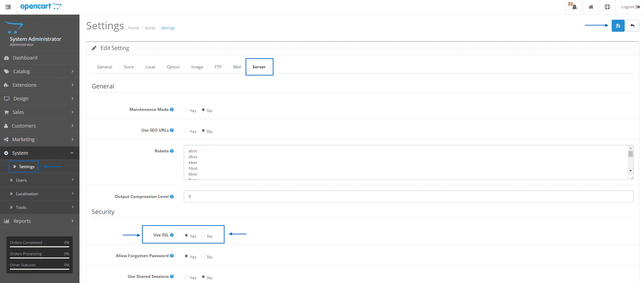Expand the Design menu chevron

coord(72,98)
